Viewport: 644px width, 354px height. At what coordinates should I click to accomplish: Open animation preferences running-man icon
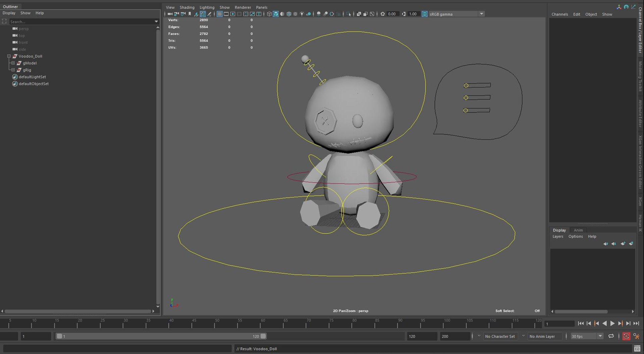tap(636, 336)
